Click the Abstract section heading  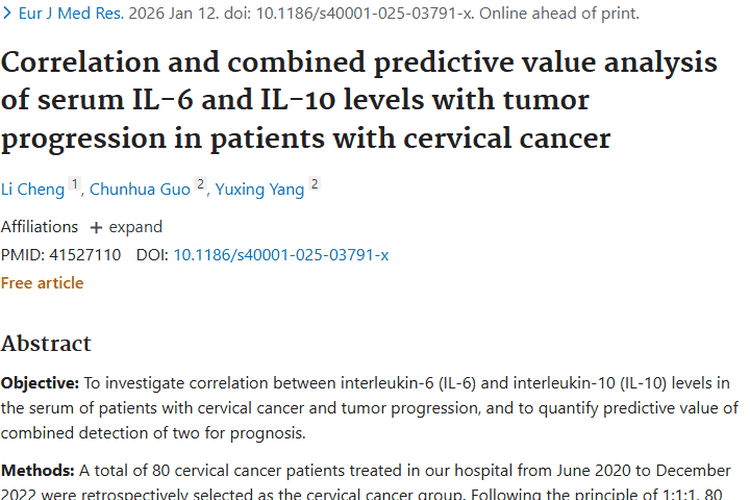(x=46, y=344)
